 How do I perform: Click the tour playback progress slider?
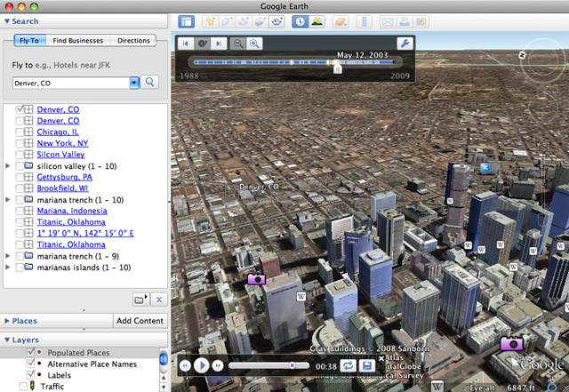coord(262,365)
